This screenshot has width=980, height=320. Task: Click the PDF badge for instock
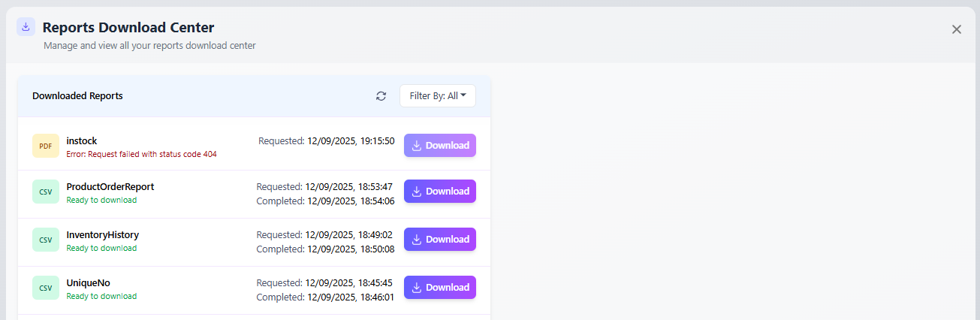click(46, 146)
